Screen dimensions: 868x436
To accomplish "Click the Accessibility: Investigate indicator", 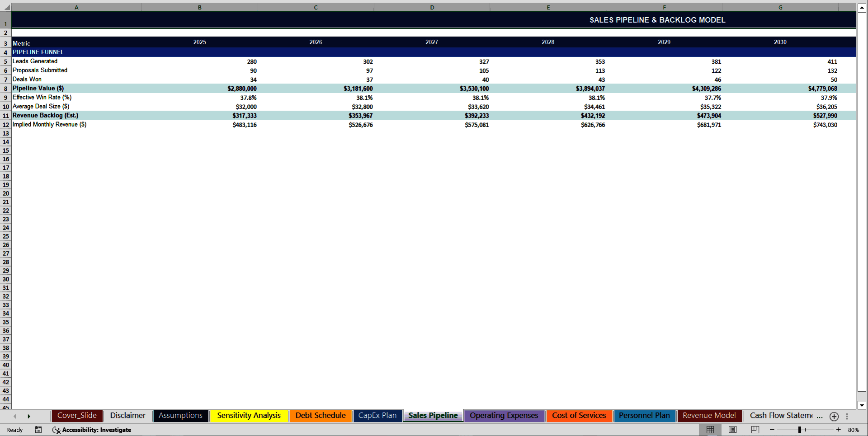I will coord(92,430).
